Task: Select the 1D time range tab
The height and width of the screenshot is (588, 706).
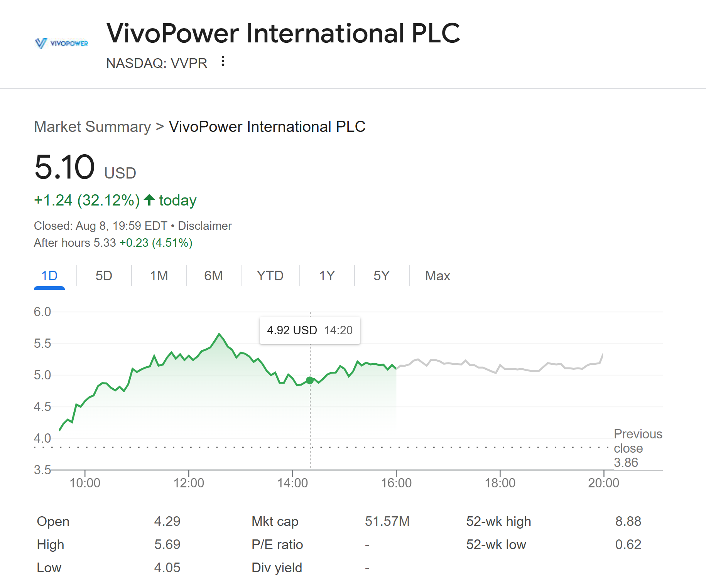Action: (49, 276)
